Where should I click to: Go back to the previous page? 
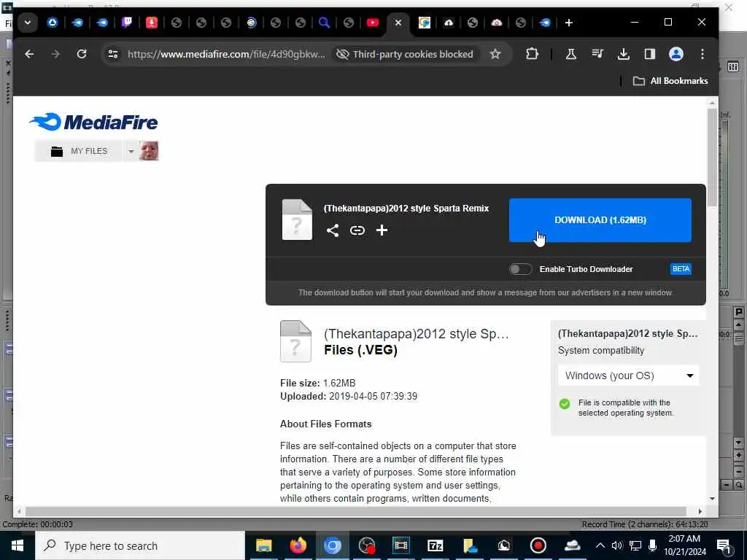coord(29,54)
